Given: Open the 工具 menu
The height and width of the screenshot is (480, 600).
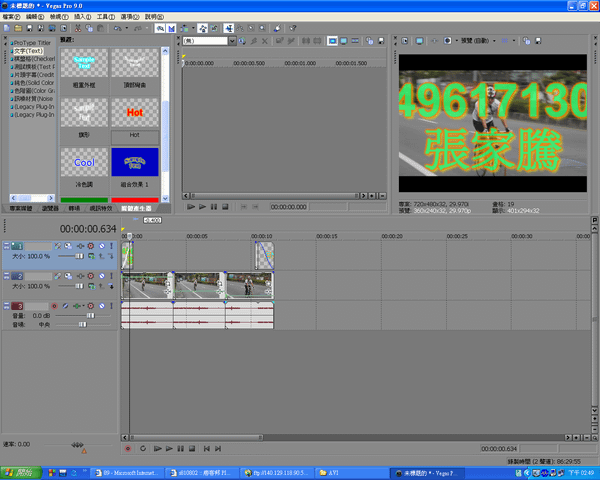Looking at the screenshot, I should pyautogui.click(x=106, y=17).
